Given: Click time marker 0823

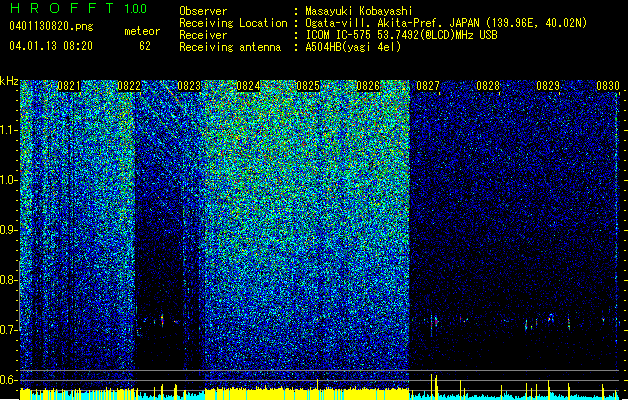Looking at the screenshot, I should coord(189,86).
